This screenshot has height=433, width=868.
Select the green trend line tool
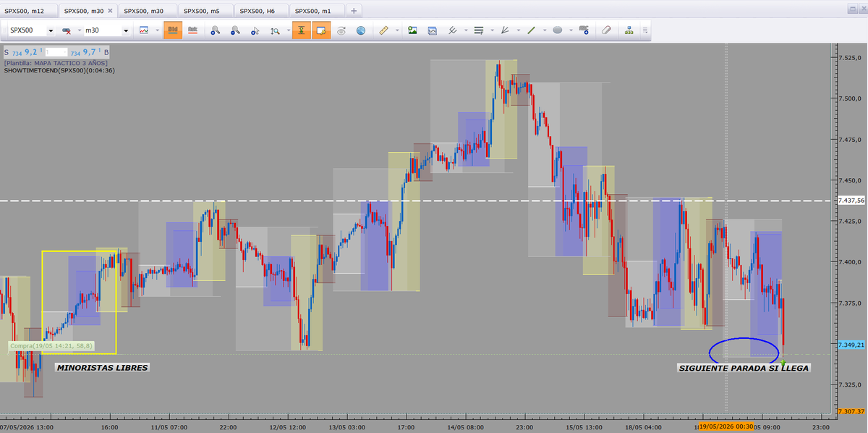(x=532, y=30)
